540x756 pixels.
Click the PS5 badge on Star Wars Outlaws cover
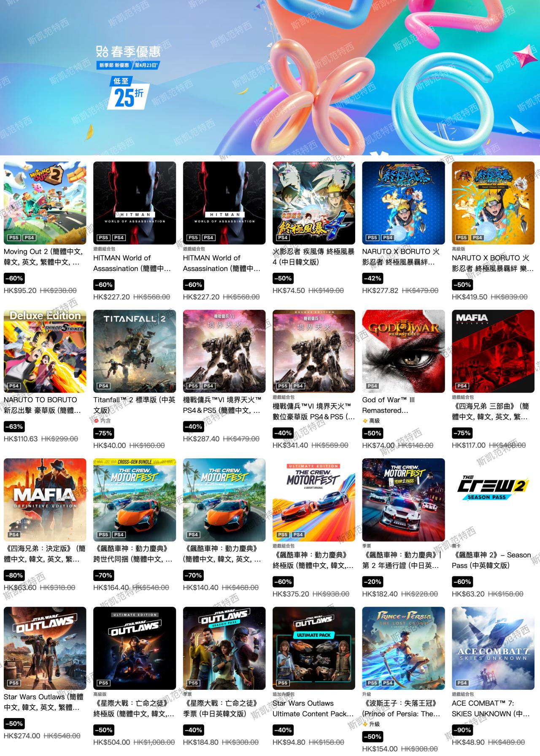point(14,683)
